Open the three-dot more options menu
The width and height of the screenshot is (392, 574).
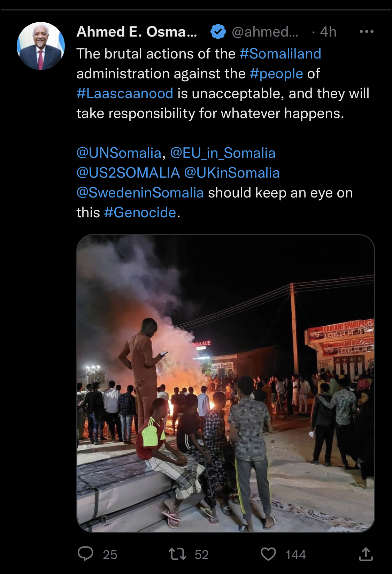(x=366, y=32)
